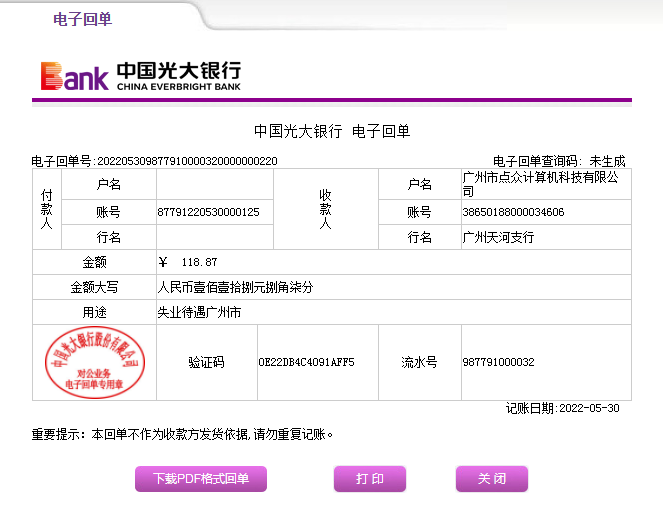Click the booking date 记账日期:2022-05-30
The width and height of the screenshot is (663, 513).
coord(563,408)
